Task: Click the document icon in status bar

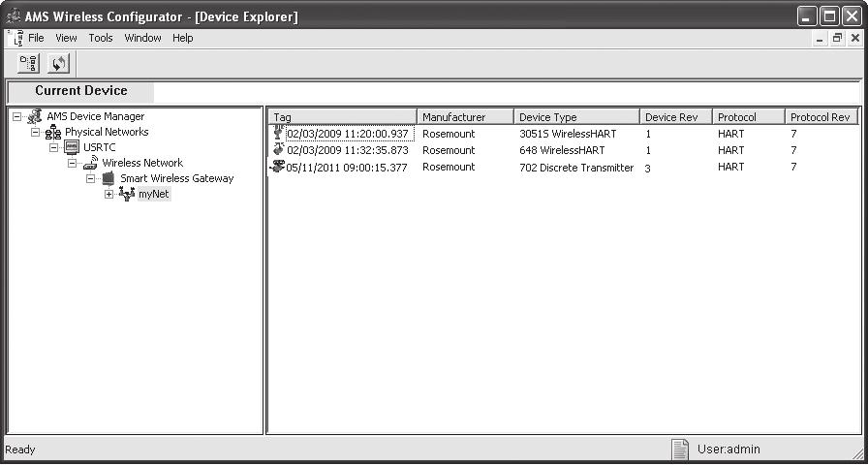Action: click(x=680, y=449)
